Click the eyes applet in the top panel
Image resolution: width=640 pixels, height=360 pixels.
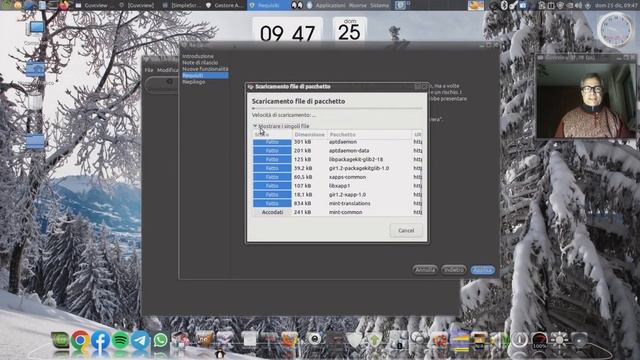tap(297, 5)
